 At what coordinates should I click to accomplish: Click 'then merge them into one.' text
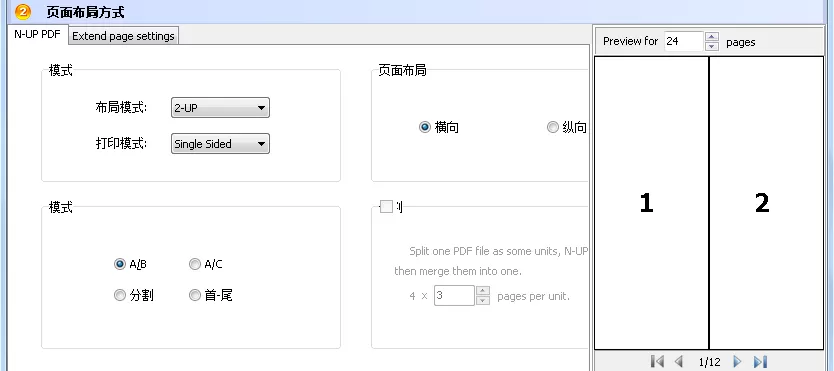[458, 271]
